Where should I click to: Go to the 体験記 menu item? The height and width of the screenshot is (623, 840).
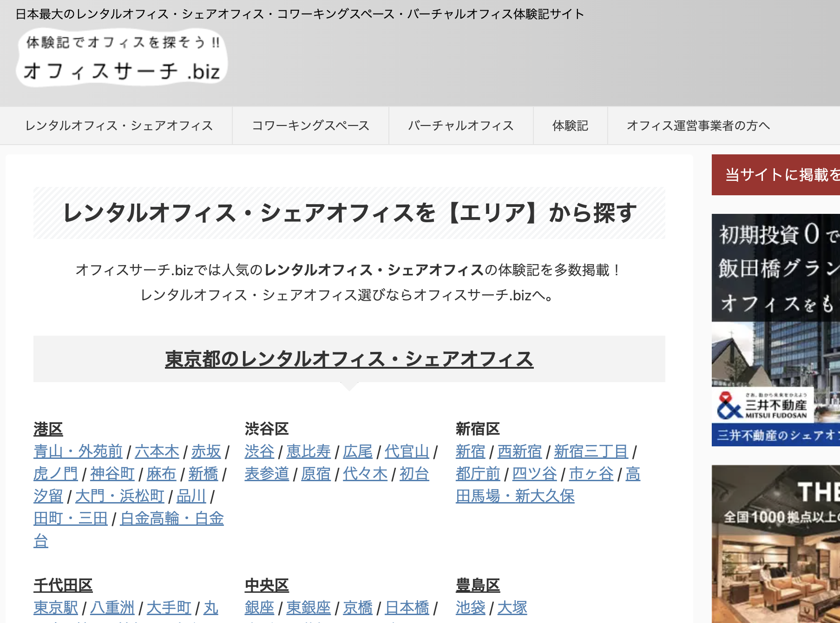(x=570, y=126)
